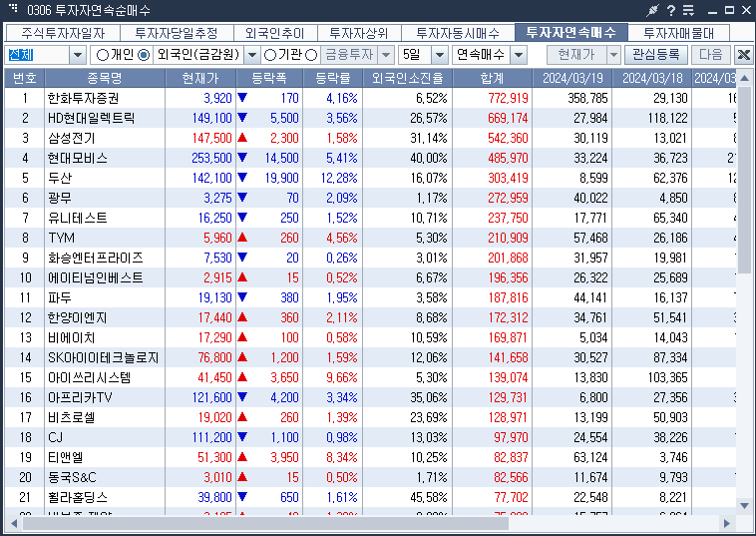
Task: Sort by 외국인소진율 column header
Action: click(407, 78)
